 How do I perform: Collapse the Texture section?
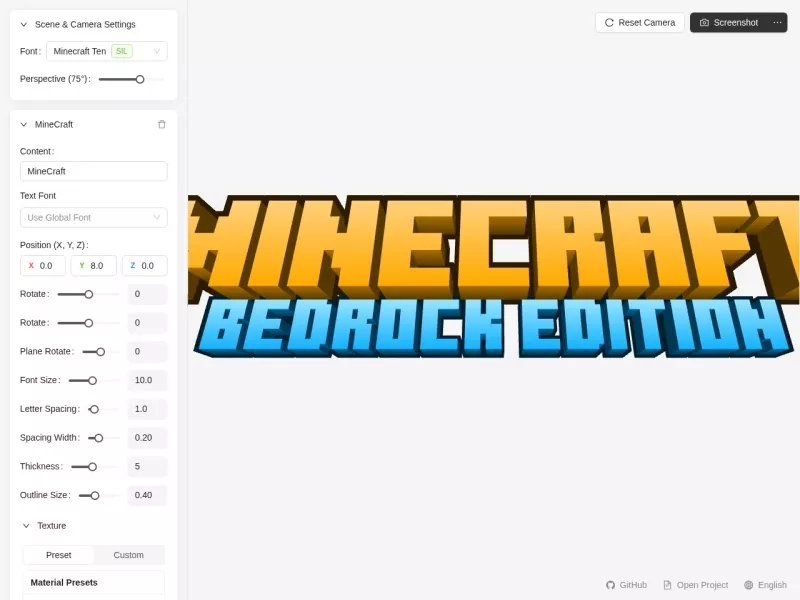pyautogui.click(x=26, y=526)
